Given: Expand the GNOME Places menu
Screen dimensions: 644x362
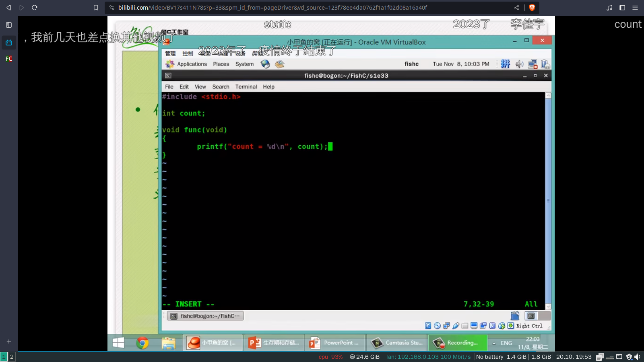Looking at the screenshot, I should tap(221, 64).
